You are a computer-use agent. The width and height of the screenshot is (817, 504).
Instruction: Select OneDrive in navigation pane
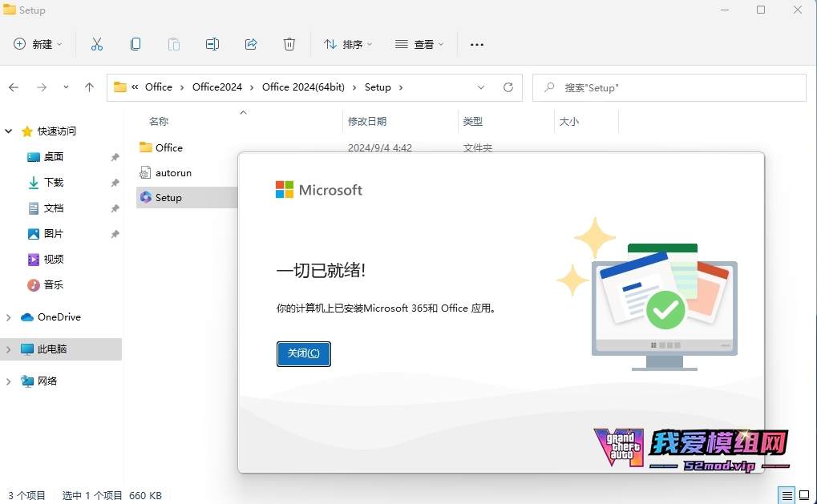click(x=59, y=317)
